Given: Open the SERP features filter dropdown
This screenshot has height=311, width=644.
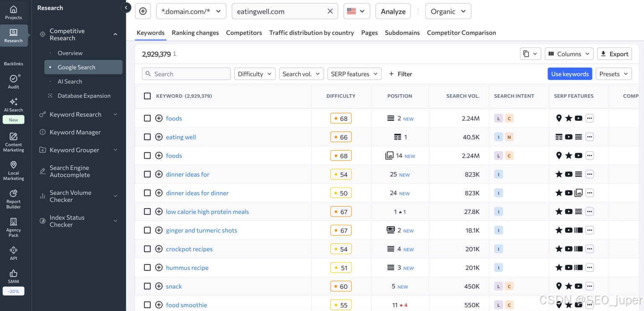Looking at the screenshot, I should (x=354, y=74).
